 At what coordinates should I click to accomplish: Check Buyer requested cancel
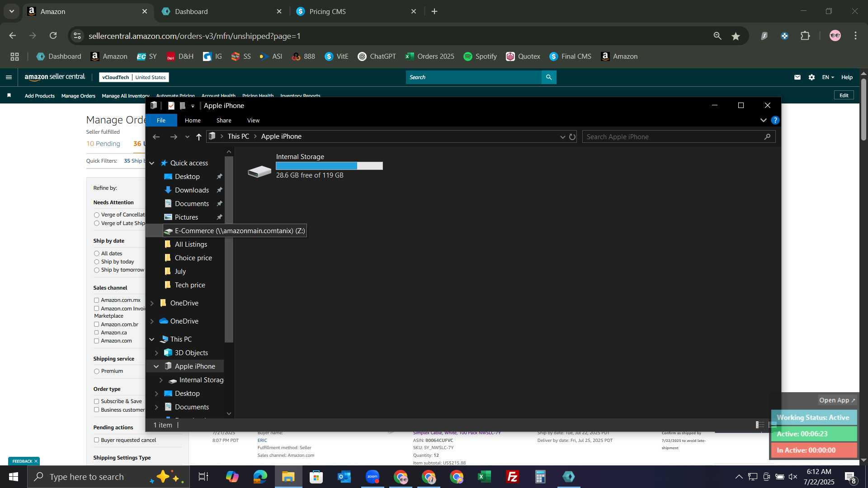point(96,440)
